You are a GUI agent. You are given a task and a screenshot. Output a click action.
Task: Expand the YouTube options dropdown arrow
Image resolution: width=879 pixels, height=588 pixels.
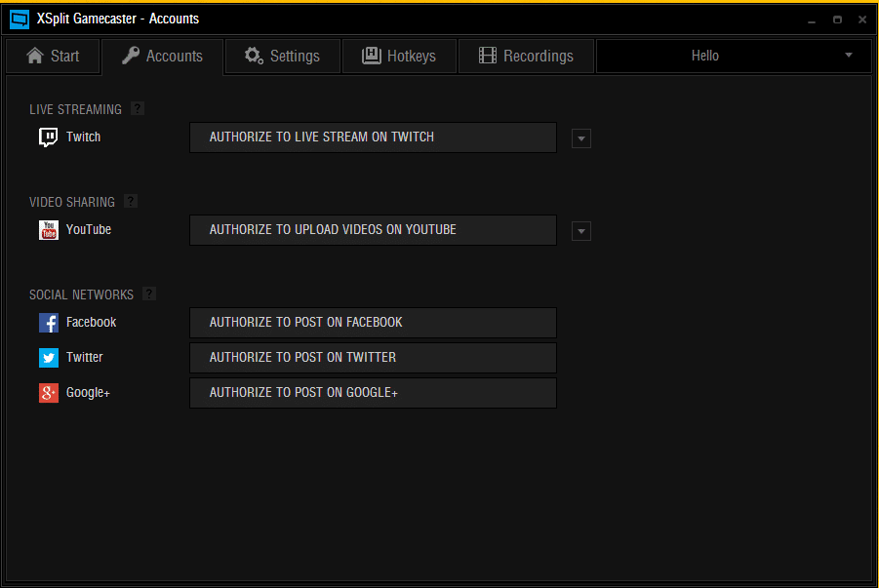[581, 231]
